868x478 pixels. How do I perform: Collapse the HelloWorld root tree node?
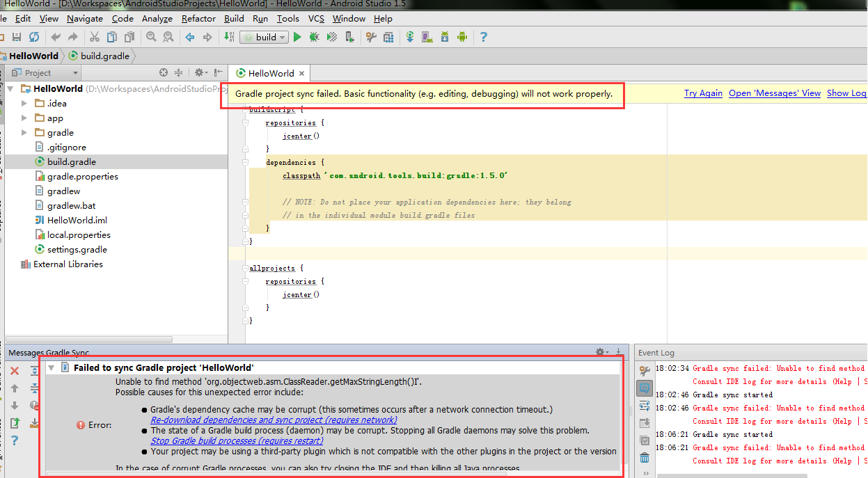10,88
